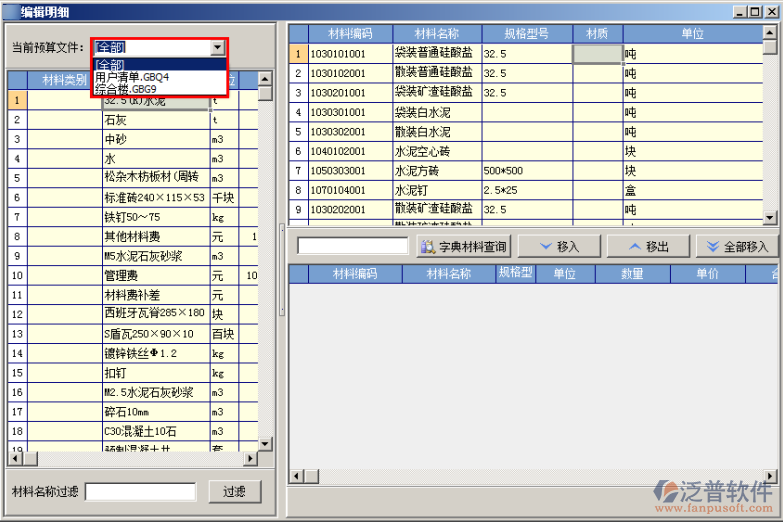Click the 移入 move-in down-arrow button
This screenshot has height=524, width=783.
pyautogui.click(x=560, y=246)
